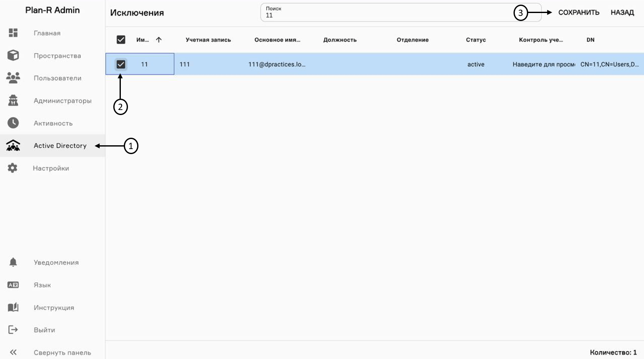Toggle the select-all checkbox in table header
The width and height of the screenshot is (644, 359).
coord(121,39)
